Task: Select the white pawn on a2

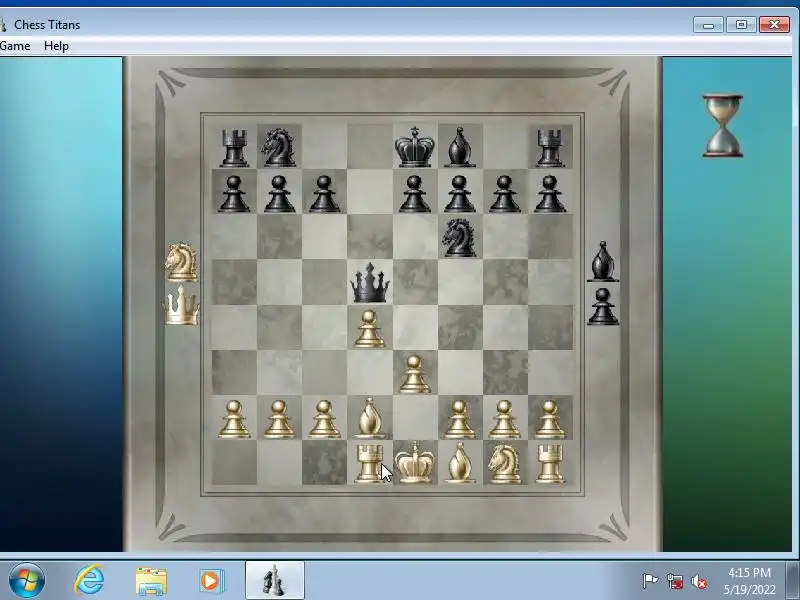Action: pyautogui.click(x=234, y=419)
